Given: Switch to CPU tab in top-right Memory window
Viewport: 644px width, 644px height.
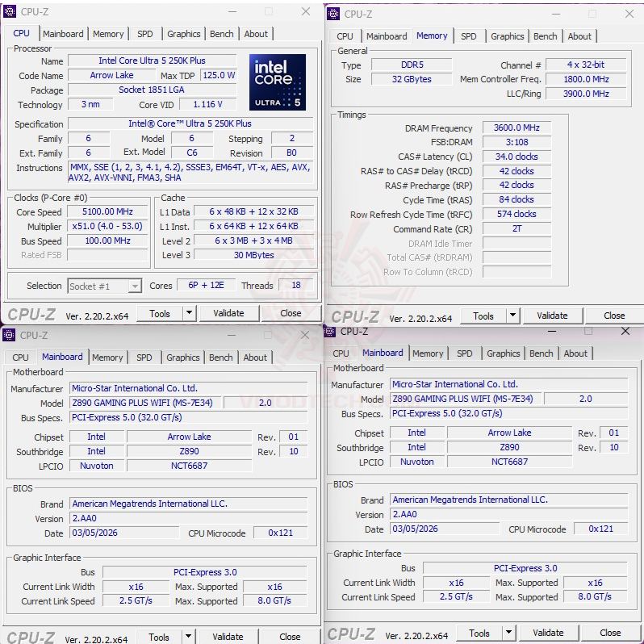Looking at the screenshot, I should (345, 36).
